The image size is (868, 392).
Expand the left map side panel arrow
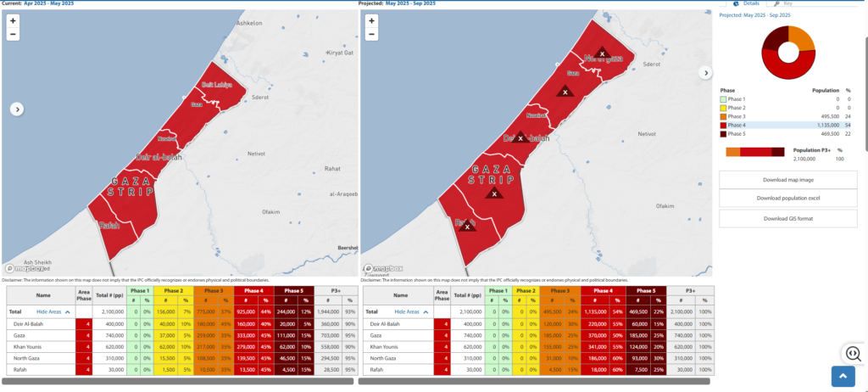(17, 109)
